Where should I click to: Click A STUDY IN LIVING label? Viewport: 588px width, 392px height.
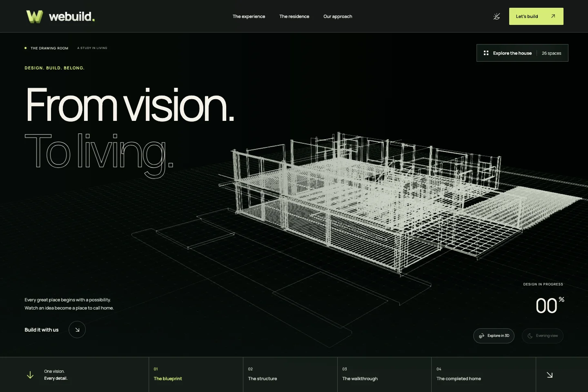pyautogui.click(x=92, y=48)
